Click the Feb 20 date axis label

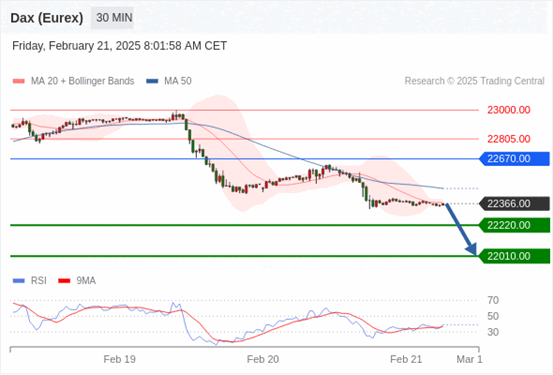pyautogui.click(x=263, y=359)
